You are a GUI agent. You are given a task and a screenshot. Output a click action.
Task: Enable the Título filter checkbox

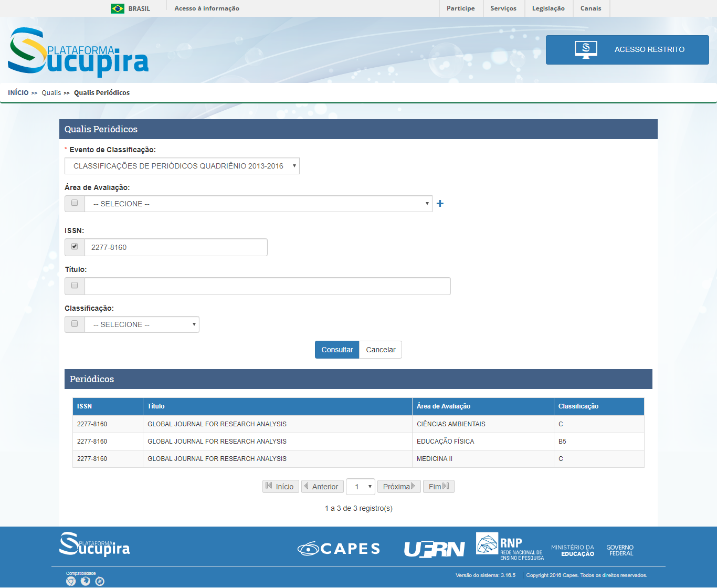pos(75,286)
